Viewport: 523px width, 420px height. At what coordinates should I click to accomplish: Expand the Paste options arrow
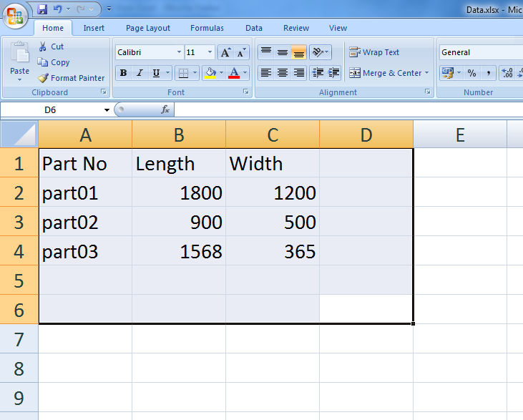pyautogui.click(x=20, y=79)
